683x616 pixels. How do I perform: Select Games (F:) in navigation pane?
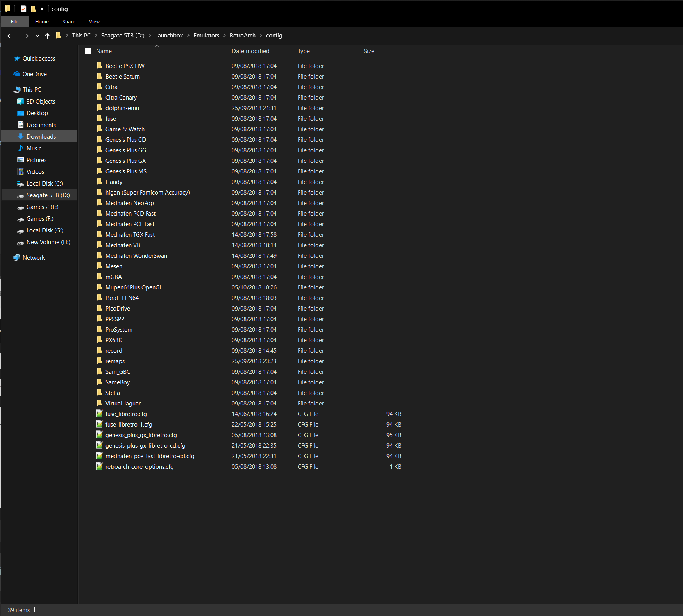(39, 219)
